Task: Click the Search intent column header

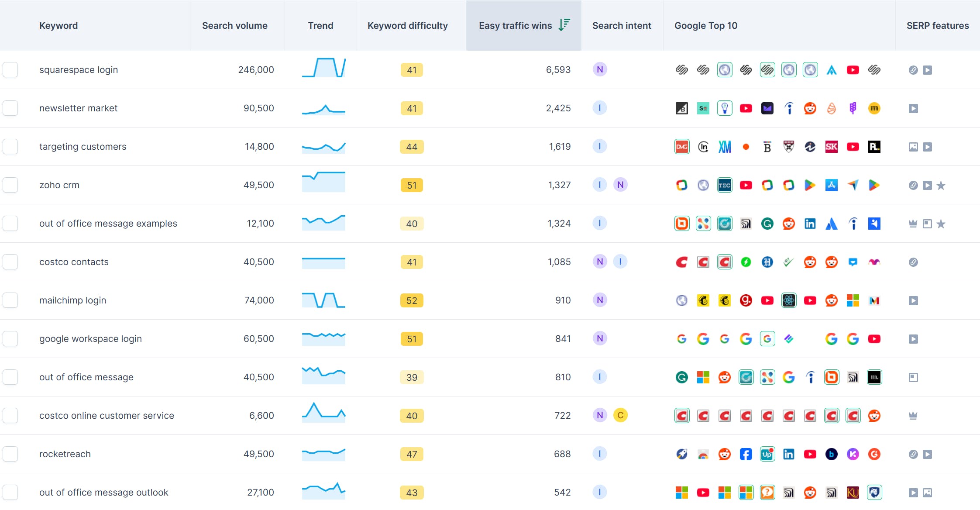Action: (621, 25)
